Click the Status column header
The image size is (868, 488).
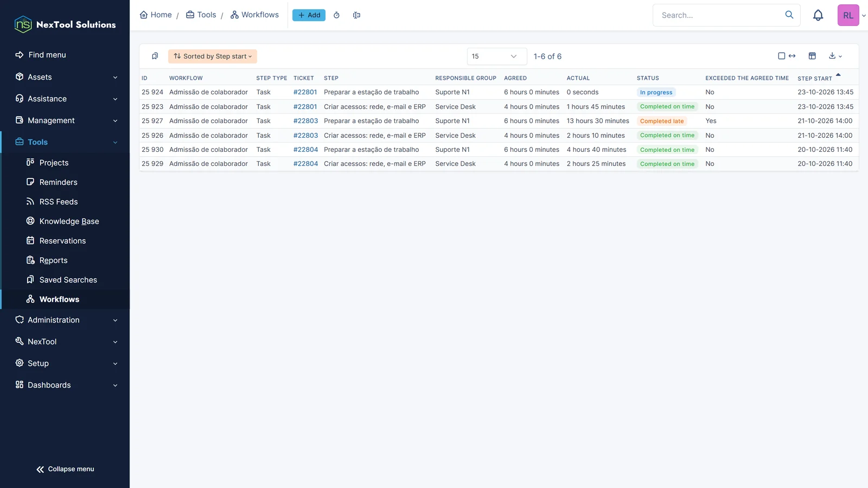(x=648, y=78)
